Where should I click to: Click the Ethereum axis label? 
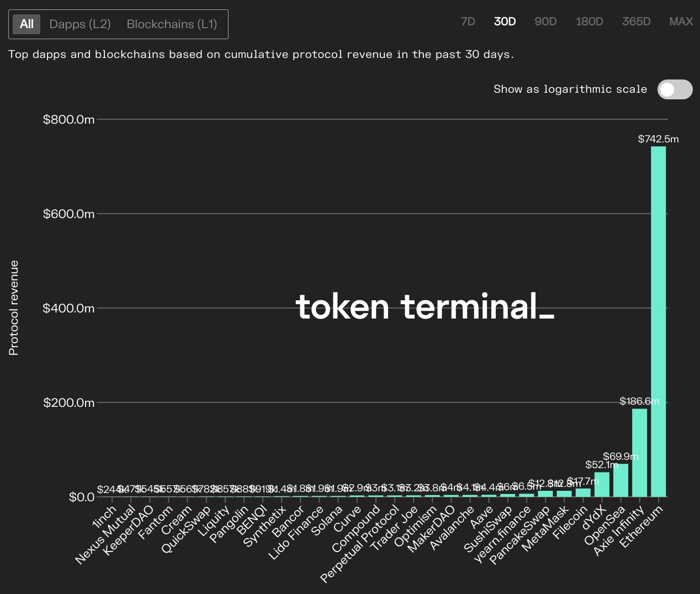tap(641, 526)
